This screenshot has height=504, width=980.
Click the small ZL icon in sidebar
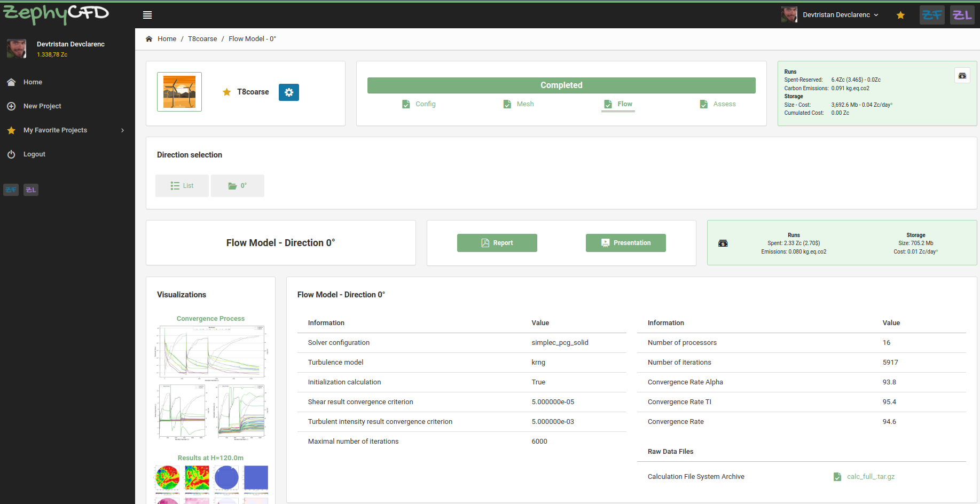tap(31, 190)
